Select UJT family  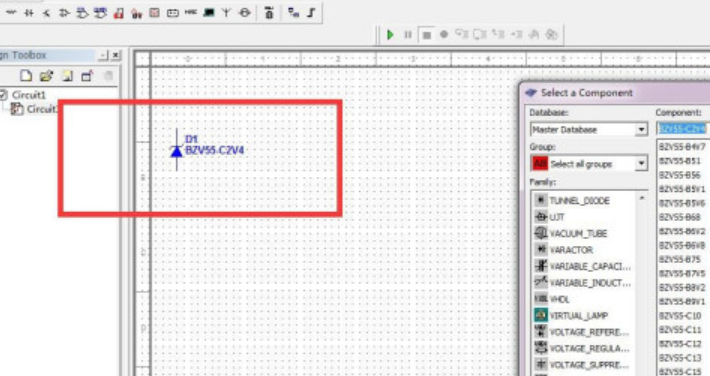pos(557,217)
